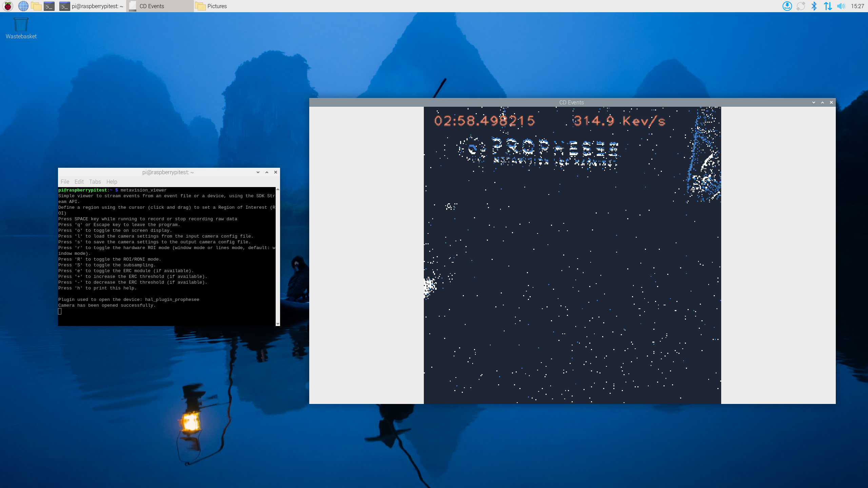This screenshot has height=488, width=868.
Task: Launch the web browser globe icon
Action: [x=23, y=6]
